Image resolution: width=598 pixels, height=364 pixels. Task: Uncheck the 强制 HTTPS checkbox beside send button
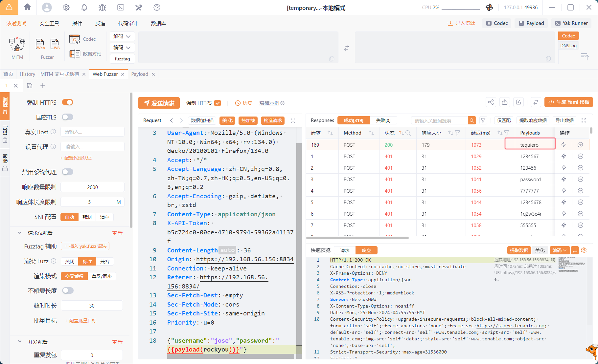point(218,103)
